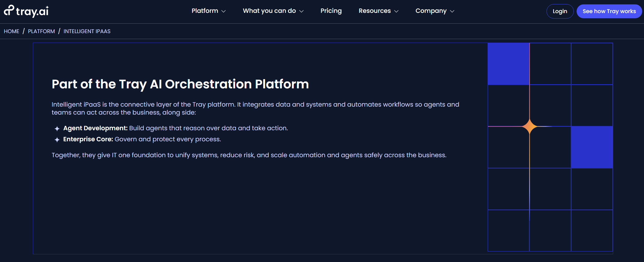The width and height of the screenshot is (644, 262).
Task: Go to HOME breadcrumb link
Action: coord(12,31)
